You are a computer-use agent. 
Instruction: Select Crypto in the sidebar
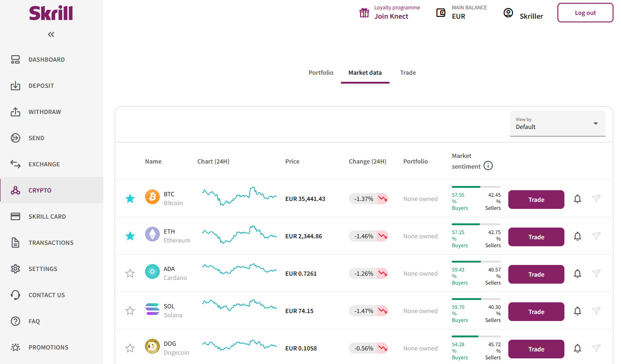[x=51, y=190]
